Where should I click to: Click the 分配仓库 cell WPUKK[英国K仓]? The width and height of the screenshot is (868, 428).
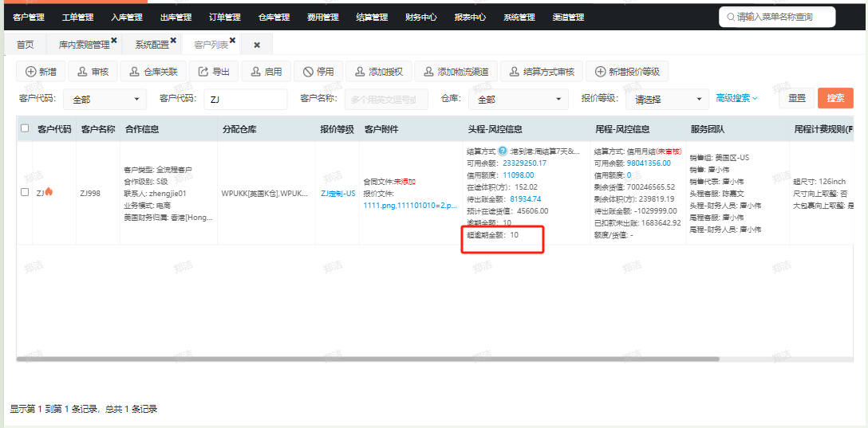pos(265,194)
